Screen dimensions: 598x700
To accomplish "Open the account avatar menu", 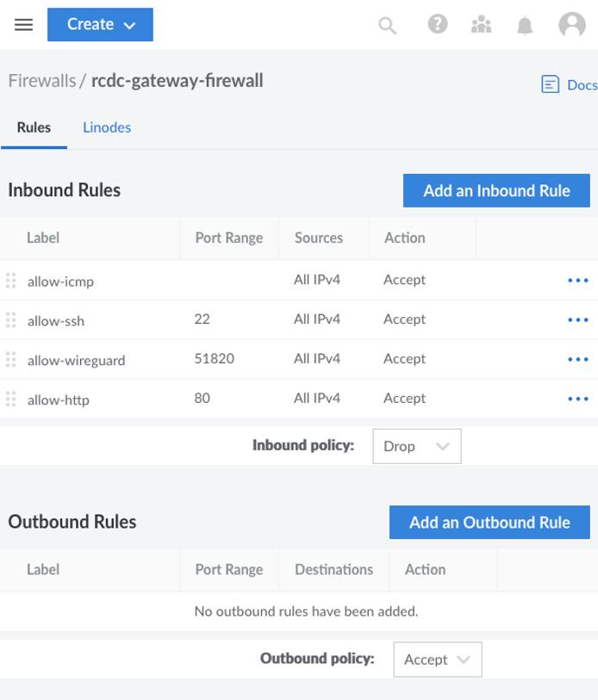I will point(572,25).
